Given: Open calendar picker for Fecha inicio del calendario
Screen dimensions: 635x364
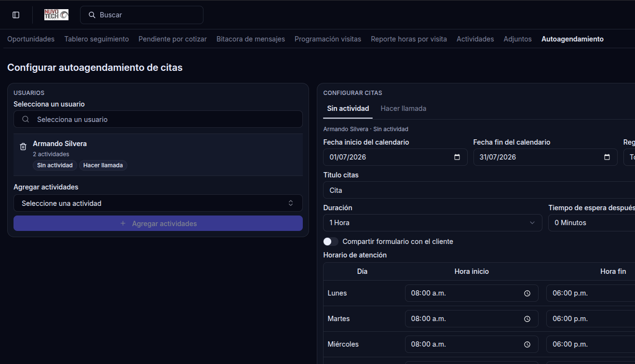Looking at the screenshot, I should [x=457, y=157].
